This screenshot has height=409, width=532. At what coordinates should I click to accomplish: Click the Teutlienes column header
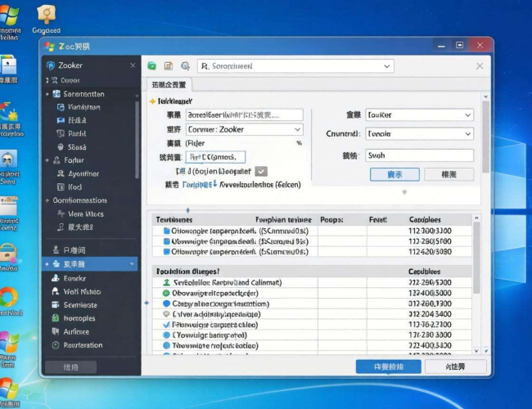coord(174,220)
